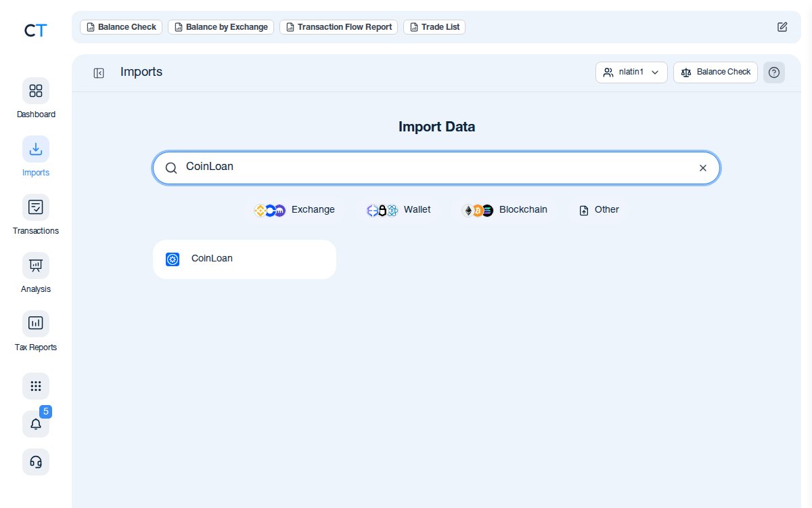Open Trade List shortcut
The width and height of the screenshot is (812, 508).
[x=434, y=27]
